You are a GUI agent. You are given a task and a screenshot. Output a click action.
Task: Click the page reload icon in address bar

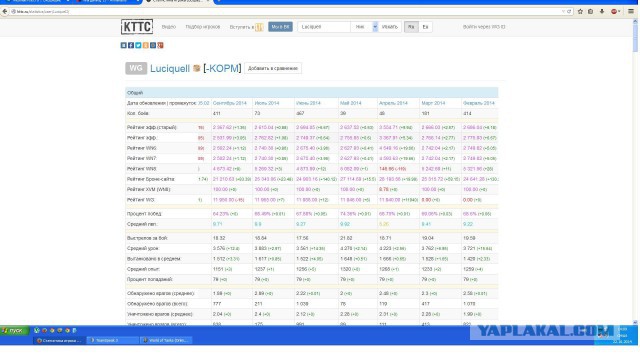pos(569,11)
